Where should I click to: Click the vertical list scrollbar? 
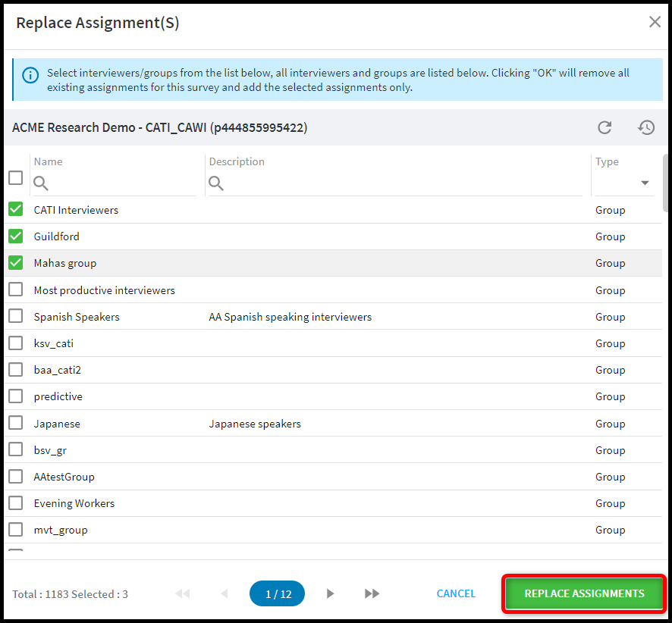tap(666, 183)
